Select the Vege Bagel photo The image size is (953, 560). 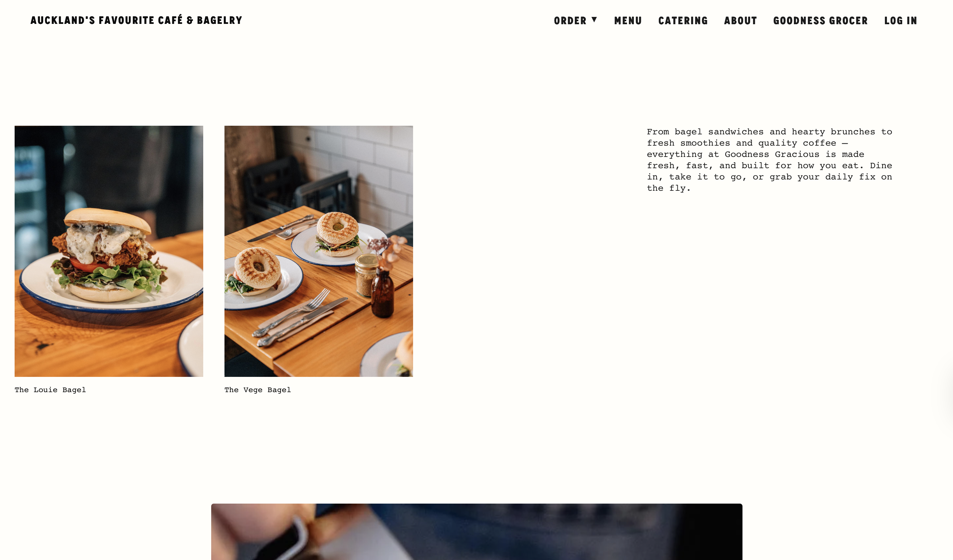318,251
